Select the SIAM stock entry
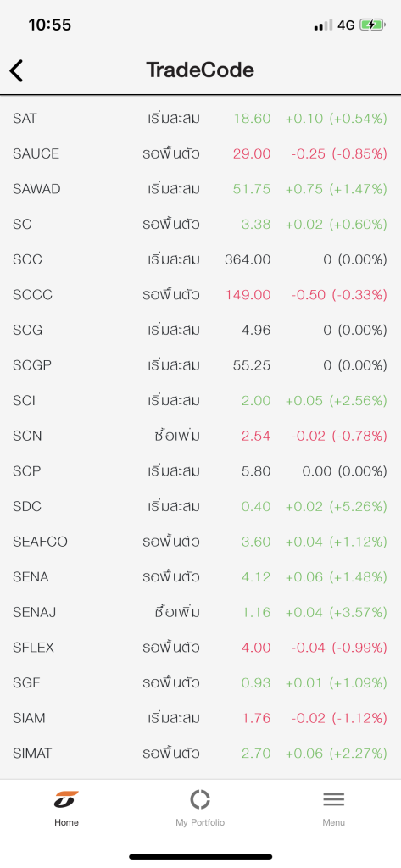401x868 pixels. pyautogui.click(x=200, y=719)
